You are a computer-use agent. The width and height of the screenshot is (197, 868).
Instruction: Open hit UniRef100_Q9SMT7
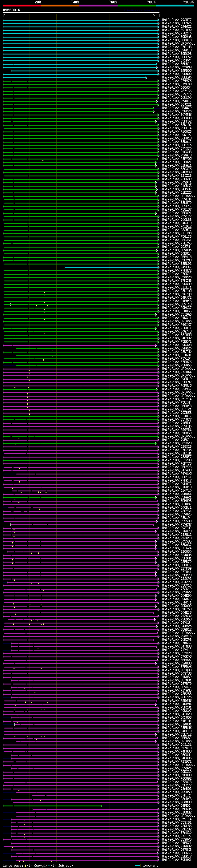(177, 20)
